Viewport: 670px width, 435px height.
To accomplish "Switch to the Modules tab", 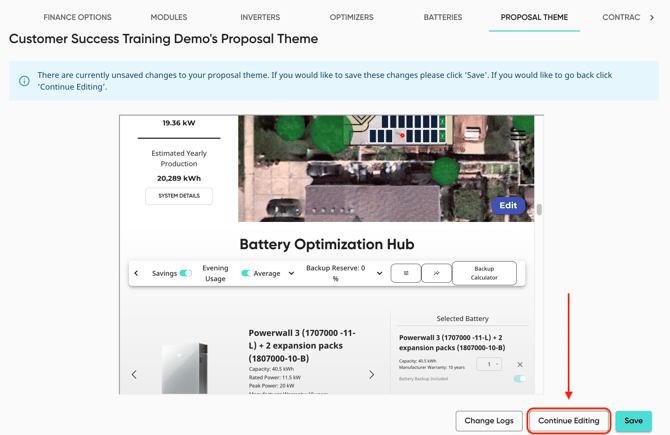I will (169, 17).
